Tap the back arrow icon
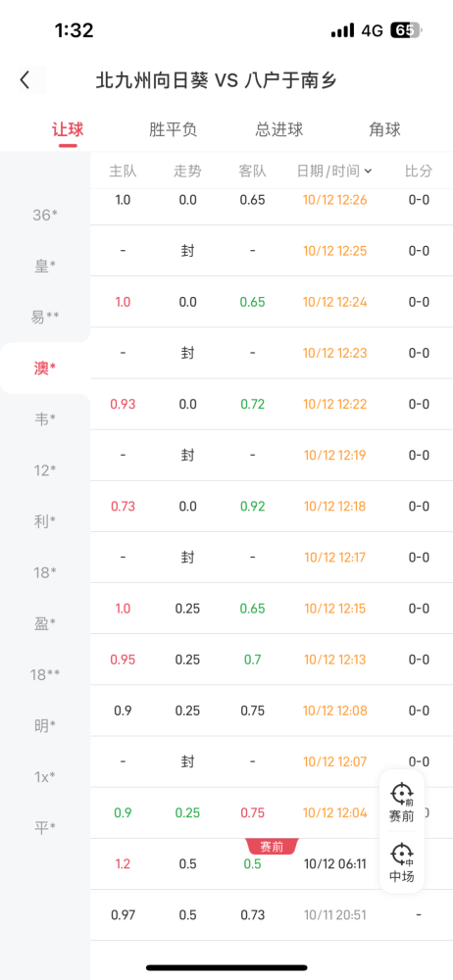Screen dimensions: 453x980 click(x=25, y=80)
